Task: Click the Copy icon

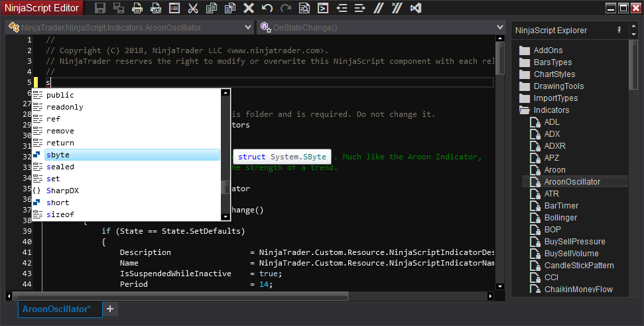Action: coord(212,8)
